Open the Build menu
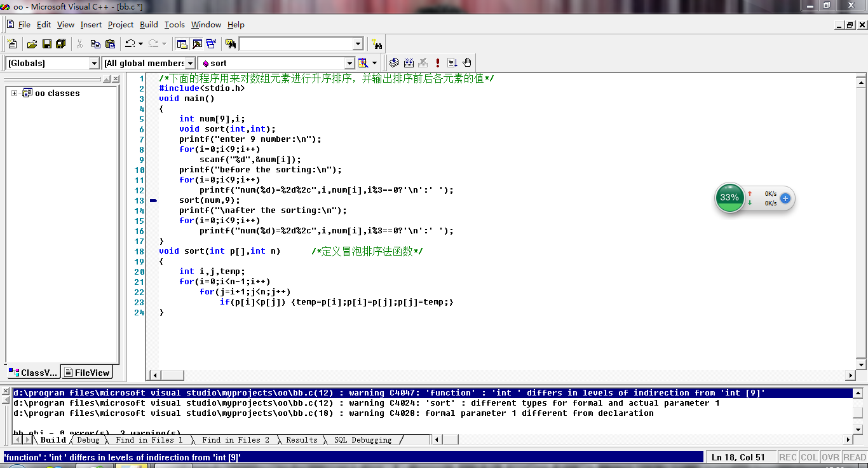 [x=149, y=24]
